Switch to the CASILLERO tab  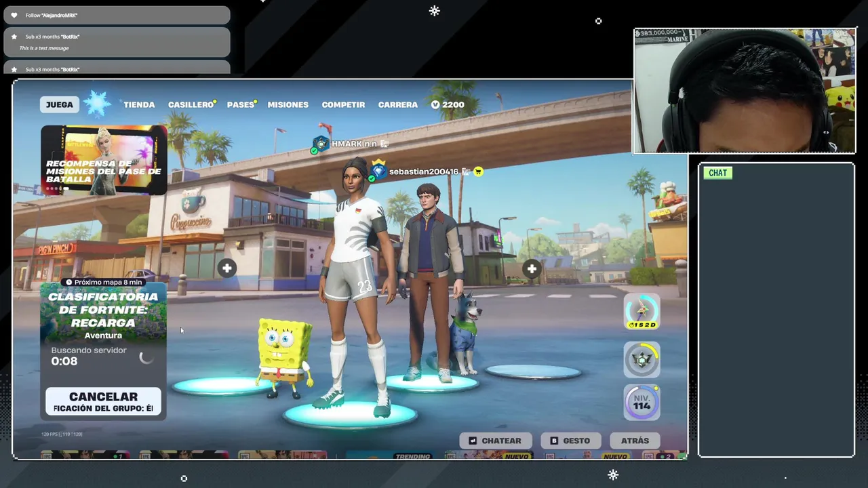(x=191, y=104)
